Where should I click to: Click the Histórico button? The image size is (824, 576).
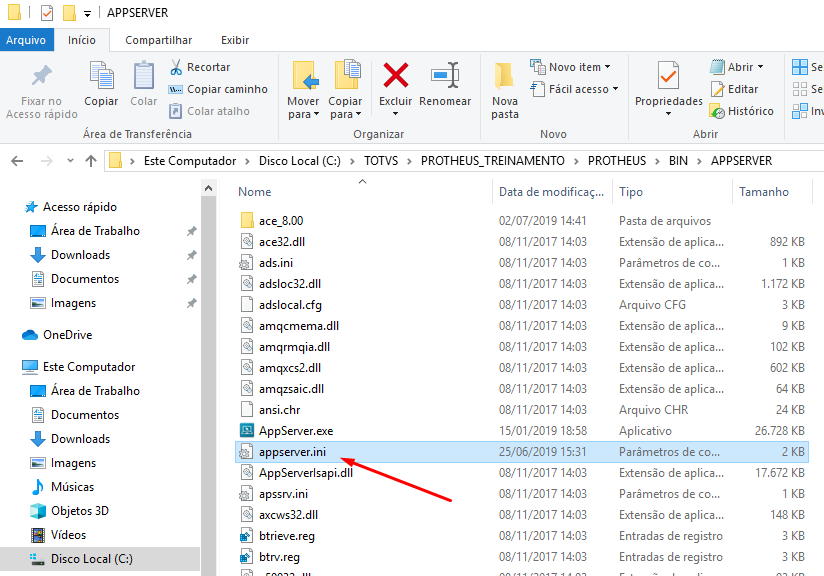pyautogui.click(x=741, y=111)
